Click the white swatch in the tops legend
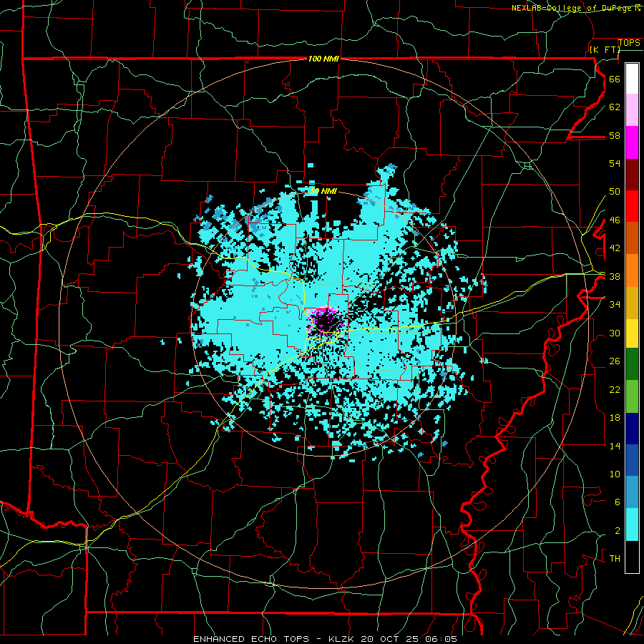644x644 pixels. tap(632, 79)
